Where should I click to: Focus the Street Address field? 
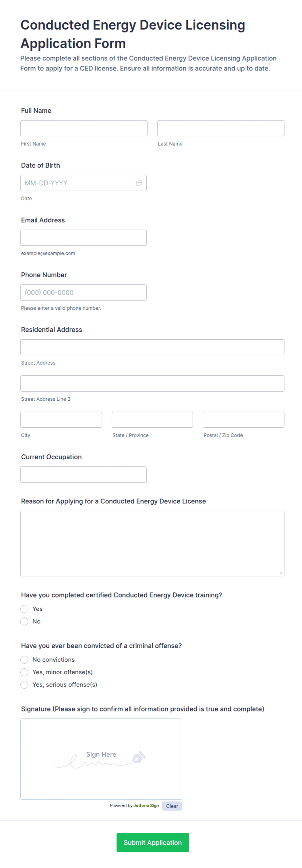coord(152,347)
